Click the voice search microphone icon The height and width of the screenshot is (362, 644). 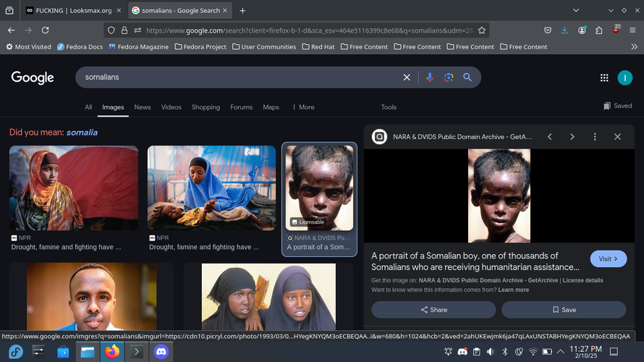[429, 77]
